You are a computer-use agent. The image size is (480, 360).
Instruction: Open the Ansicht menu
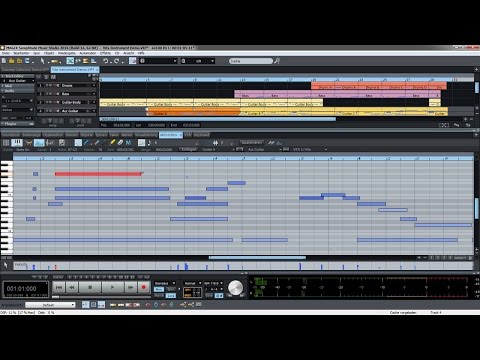click(129, 53)
